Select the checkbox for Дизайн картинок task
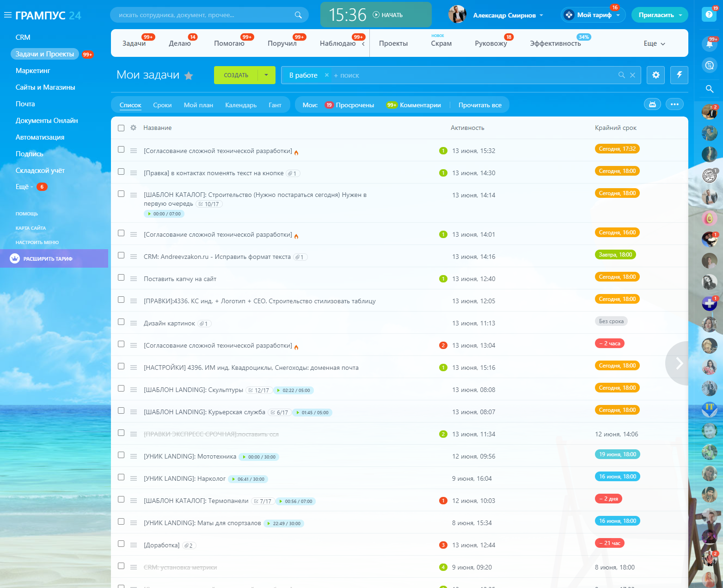Image resolution: width=723 pixels, height=588 pixels. pyautogui.click(x=121, y=322)
